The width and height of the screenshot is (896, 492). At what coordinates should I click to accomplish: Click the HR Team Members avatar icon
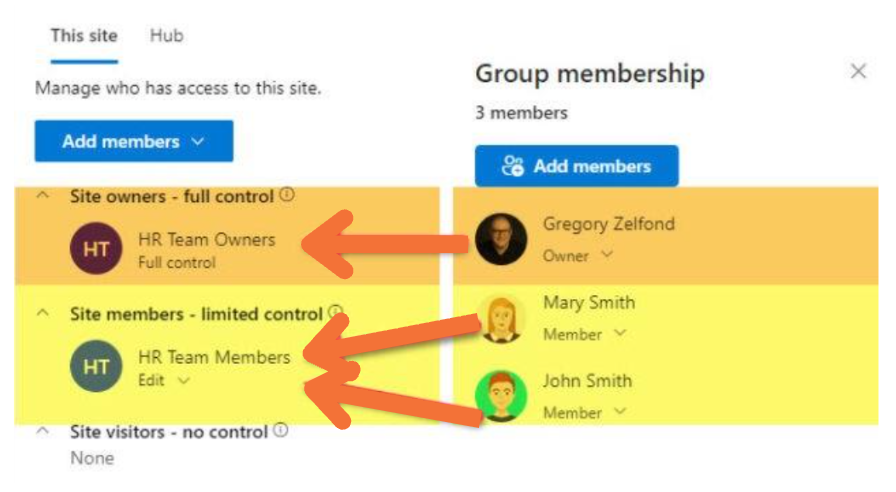(96, 366)
